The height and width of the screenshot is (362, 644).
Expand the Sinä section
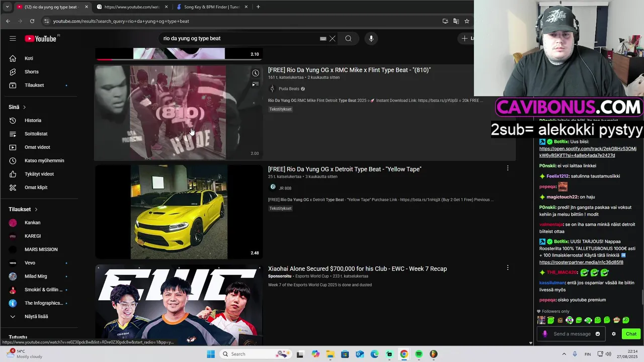coord(17,107)
